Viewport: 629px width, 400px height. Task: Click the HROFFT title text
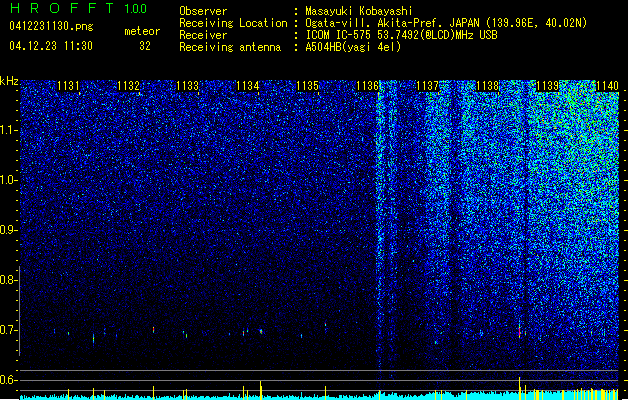(63, 8)
